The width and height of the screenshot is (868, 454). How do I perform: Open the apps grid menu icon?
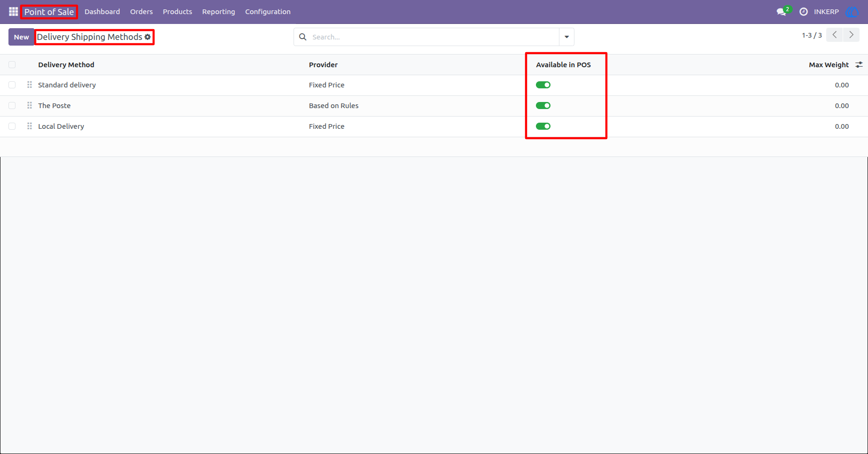pyautogui.click(x=14, y=11)
